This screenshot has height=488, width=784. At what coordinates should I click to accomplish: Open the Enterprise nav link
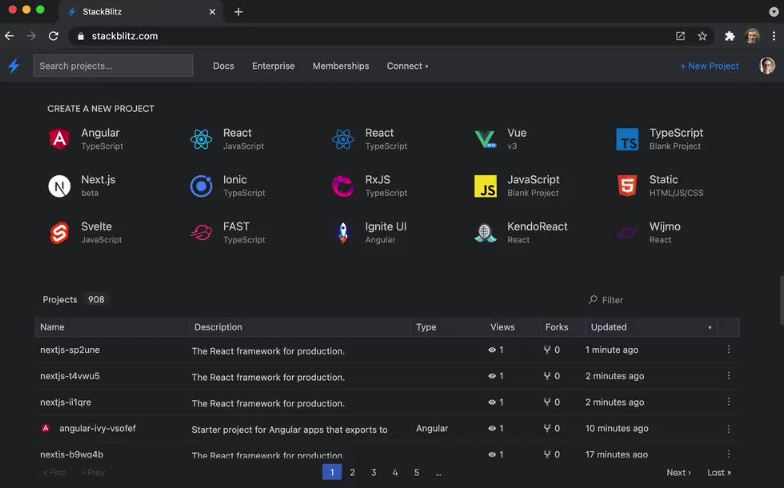point(274,66)
